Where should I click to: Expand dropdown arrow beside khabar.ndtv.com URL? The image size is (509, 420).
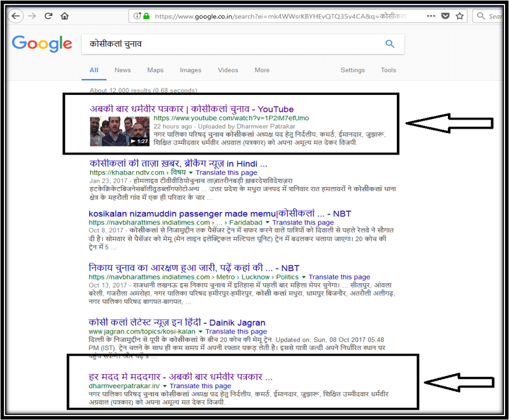tap(191, 172)
